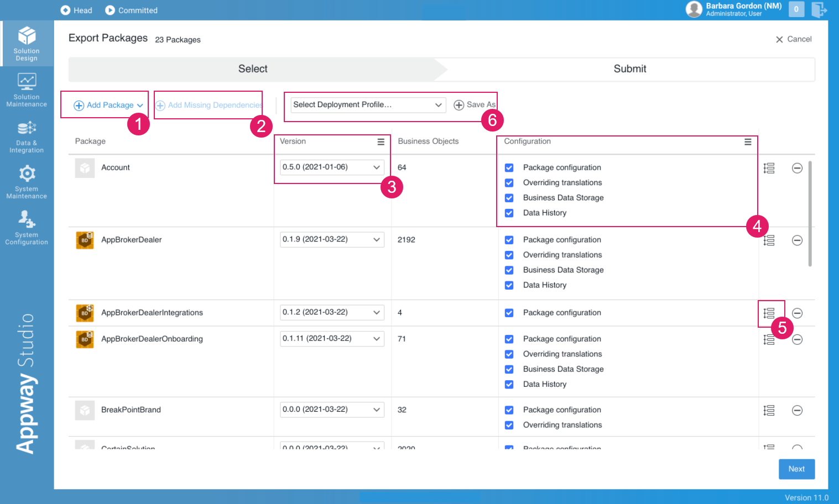Click the 23 Packages count label

pyautogui.click(x=178, y=40)
